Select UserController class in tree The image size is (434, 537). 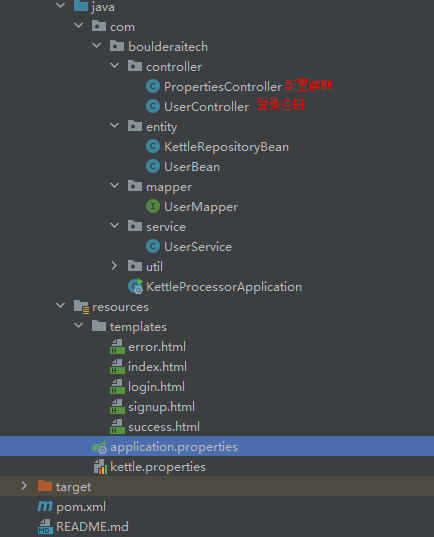pyautogui.click(x=207, y=107)
